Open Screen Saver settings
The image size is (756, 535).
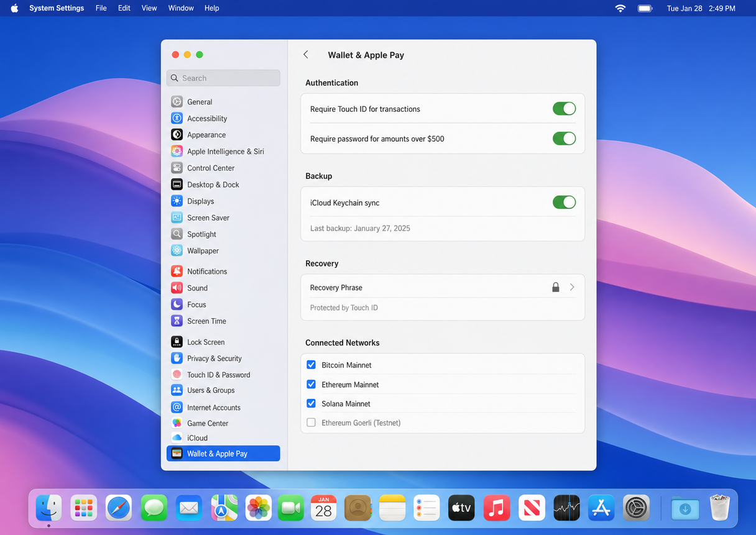pyautogui.click(x=223, y=217)
